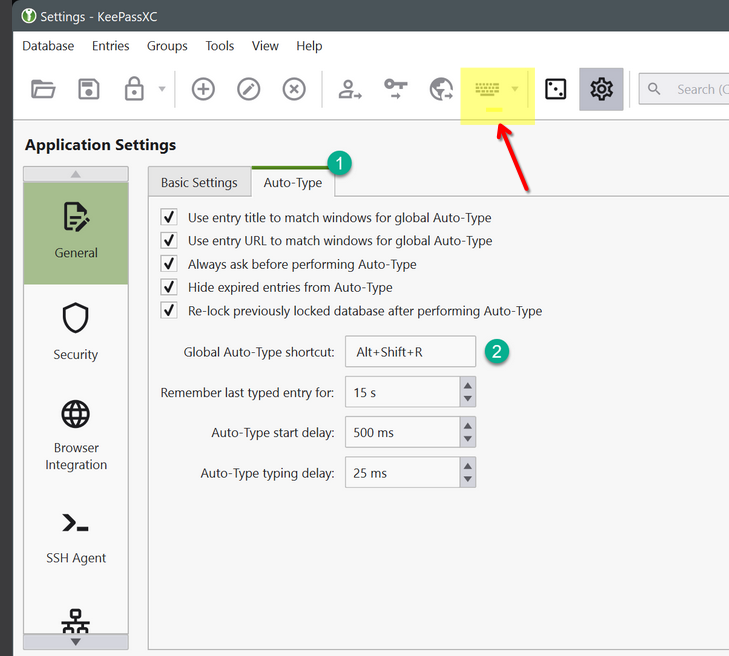Open SSH Agent settings category
Screen dimensions: 729x656
point(76,538)
